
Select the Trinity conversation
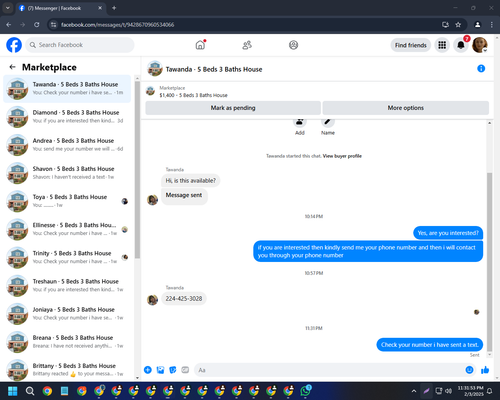67,257
